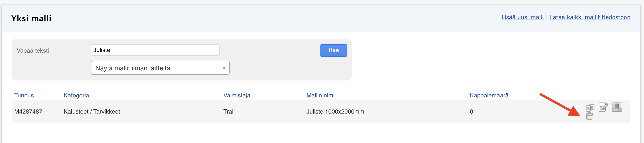644x143 pixels.
Task: Click the Vapaa teksti label
Action: pos(33,51)
